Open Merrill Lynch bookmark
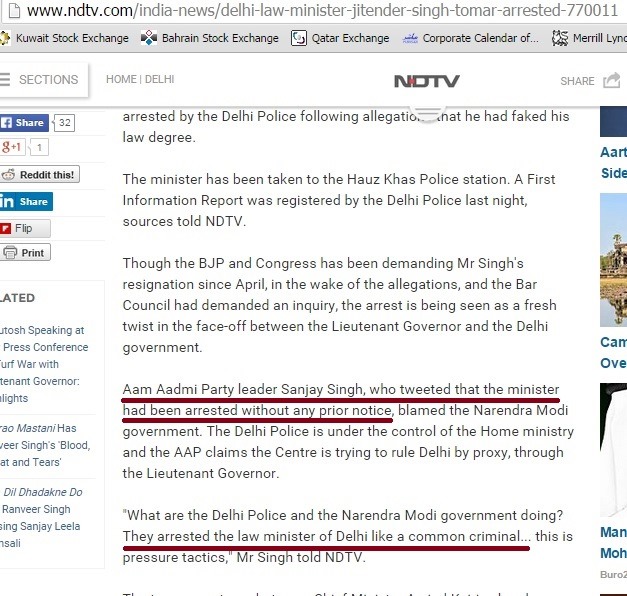 tap(589, 38)
